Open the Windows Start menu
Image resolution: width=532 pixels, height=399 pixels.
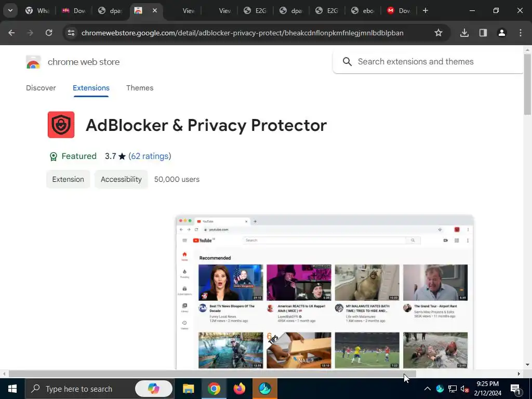point(12,389)
